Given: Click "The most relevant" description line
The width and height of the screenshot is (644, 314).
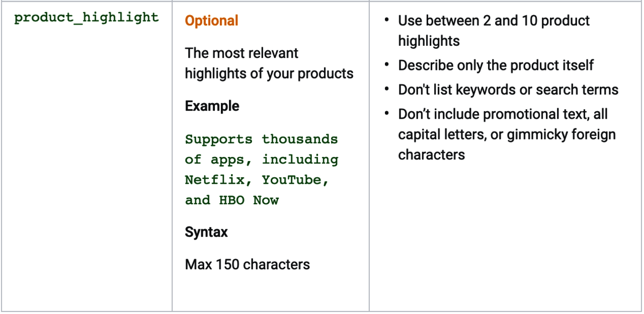Looking at the screenshot, I should tap(242, 53).
